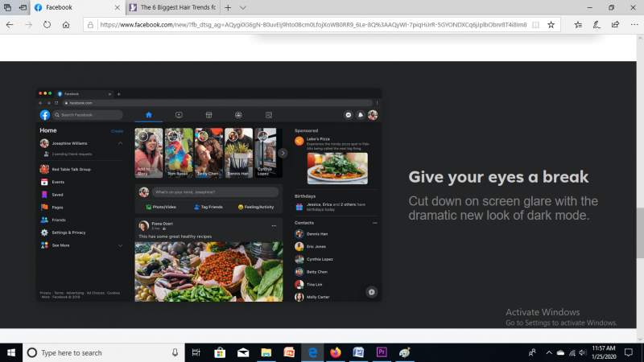The image size is (644, 362).
Task: Open Edge Settings and more menu
Action: coord(634,25)
